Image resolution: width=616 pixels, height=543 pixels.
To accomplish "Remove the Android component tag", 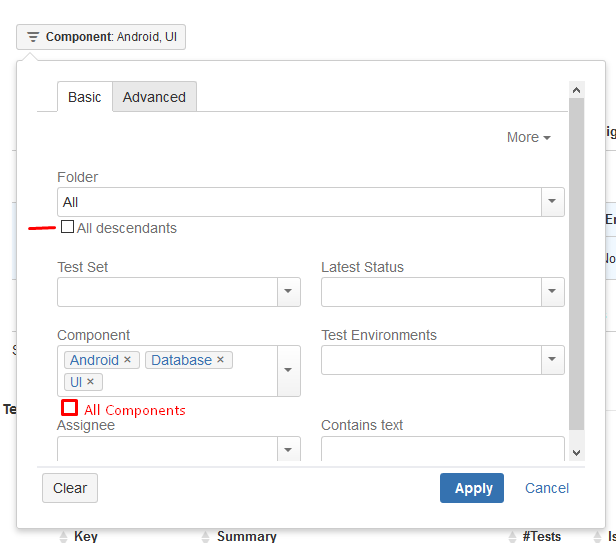I will coord(127,360).
